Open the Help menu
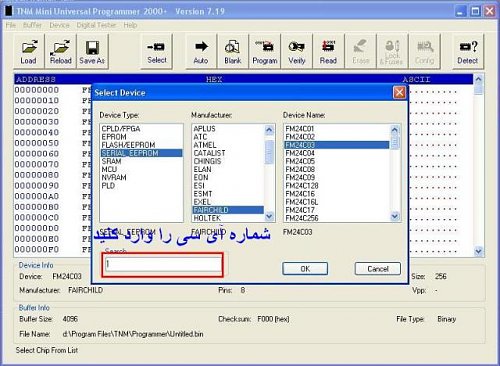The width and height of the screenshot is (500, 366). tap(130, 25)
